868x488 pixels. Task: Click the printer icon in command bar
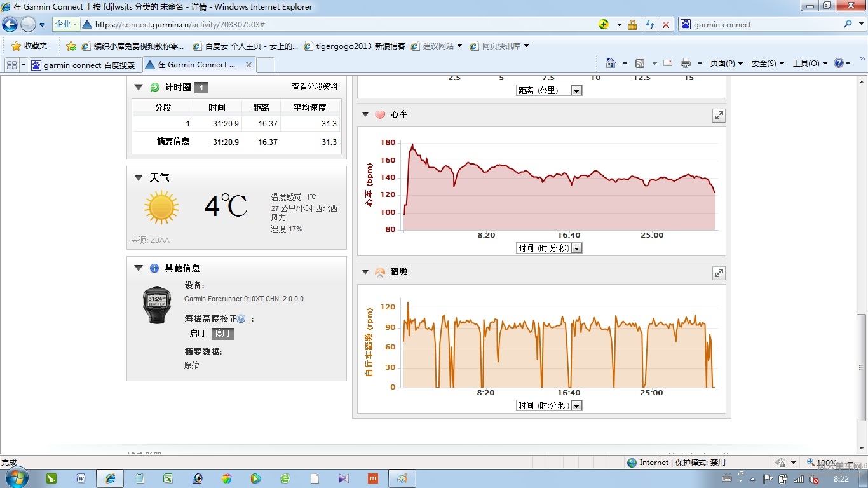(x=685, y=64)
